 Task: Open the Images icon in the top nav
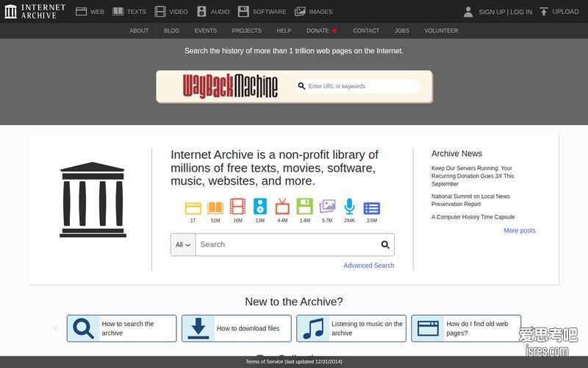300,12
